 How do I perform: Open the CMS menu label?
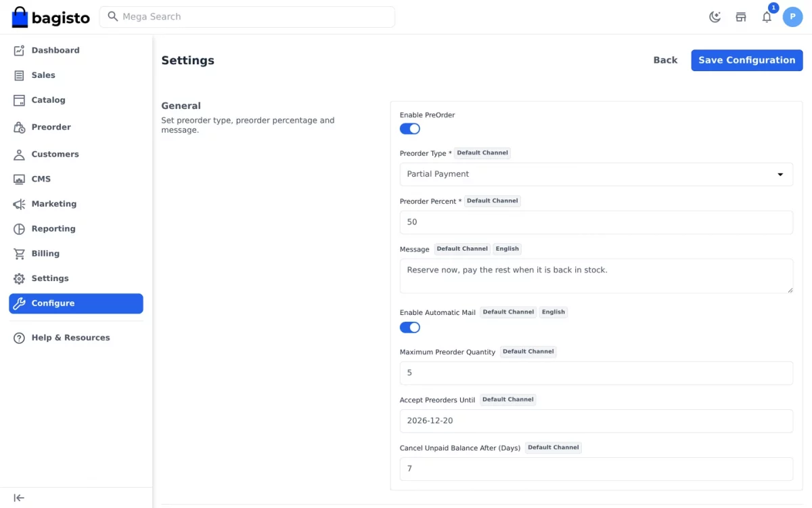click(x=41, y=179)
